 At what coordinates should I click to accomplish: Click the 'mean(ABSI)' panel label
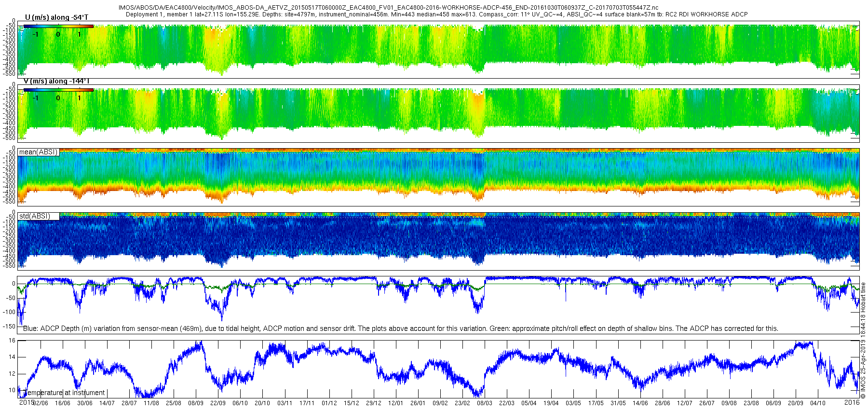point(38,152)
